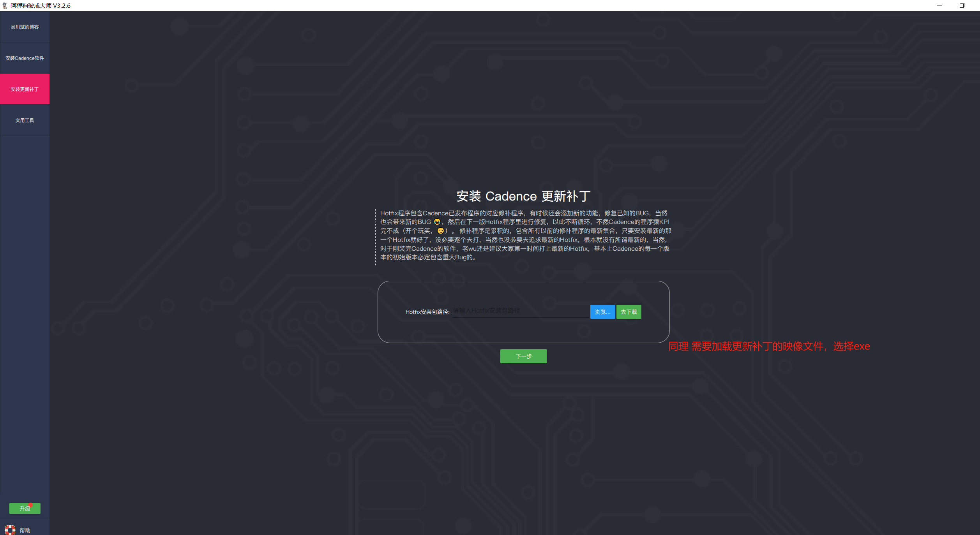980x535 pixels.
Task: Click the Hotfix安装包路径 label
Action: click(427, 312)
